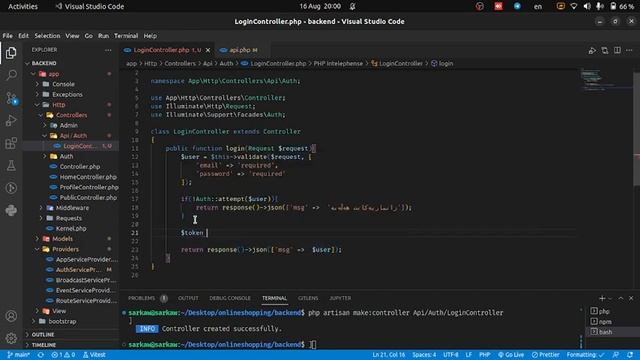Open the Accounts menu icon

point(11,316)
